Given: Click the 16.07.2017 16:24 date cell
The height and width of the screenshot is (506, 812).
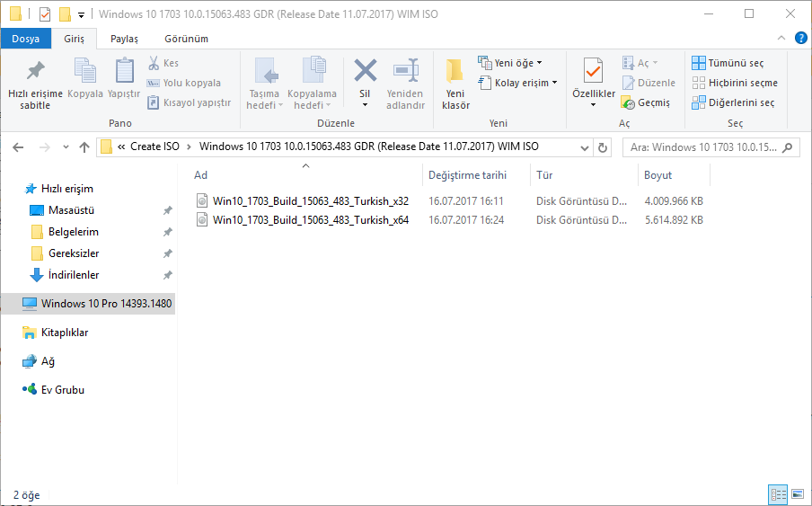Looking at the screenshot, I should [466, 220].
